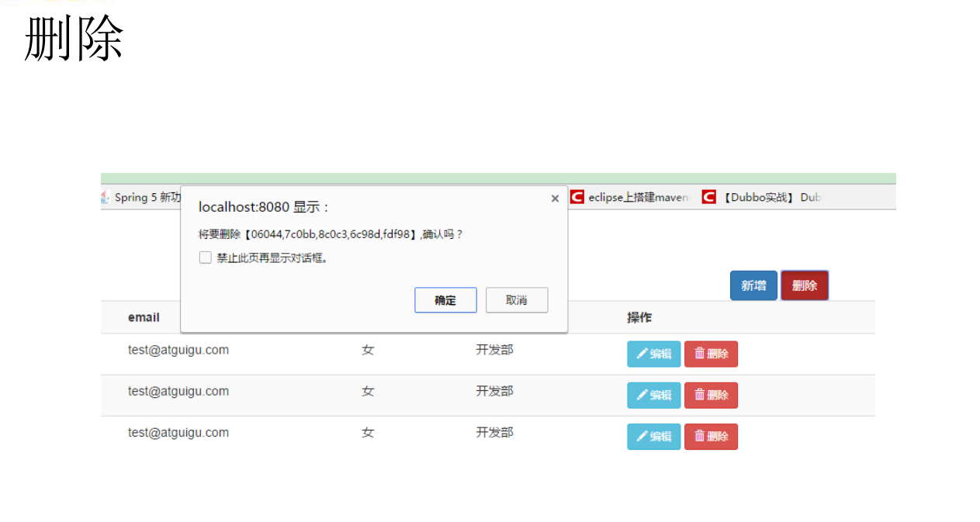The width and height of the screenshot is (980, 522).
Task: Click the blue 新增 button
Action: coord(753,285)
